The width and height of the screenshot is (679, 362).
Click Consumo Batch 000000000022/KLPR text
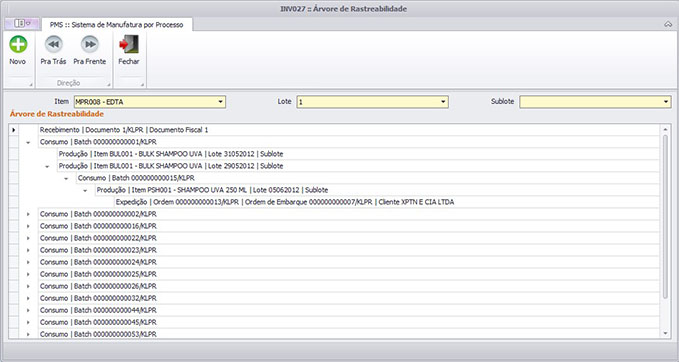point(98,239)
